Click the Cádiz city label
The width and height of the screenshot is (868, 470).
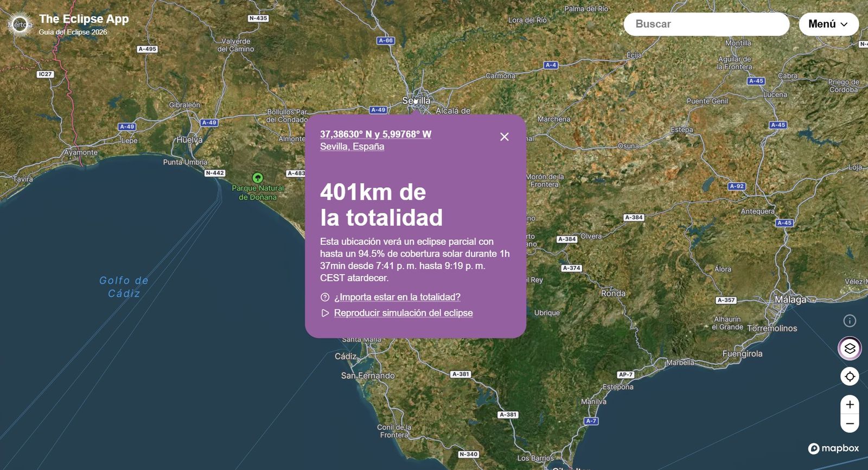click(346, 356)
